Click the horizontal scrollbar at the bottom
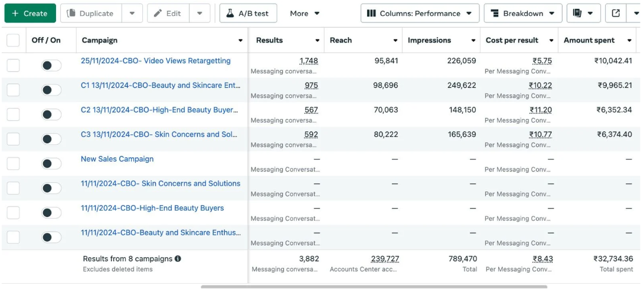The image size is (644, 289). click(x=374, y=287)
